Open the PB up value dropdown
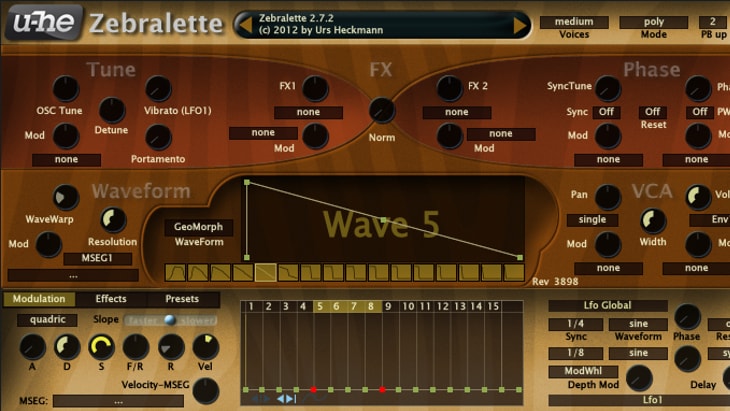The image size is (730, 411). tap(713, 22)
